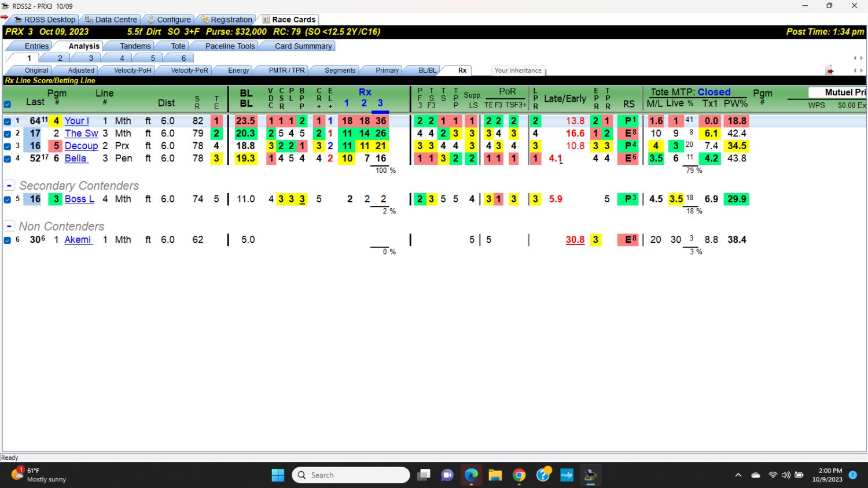Open the Velocity-PoH sub-tab

(x=133, y=71)
